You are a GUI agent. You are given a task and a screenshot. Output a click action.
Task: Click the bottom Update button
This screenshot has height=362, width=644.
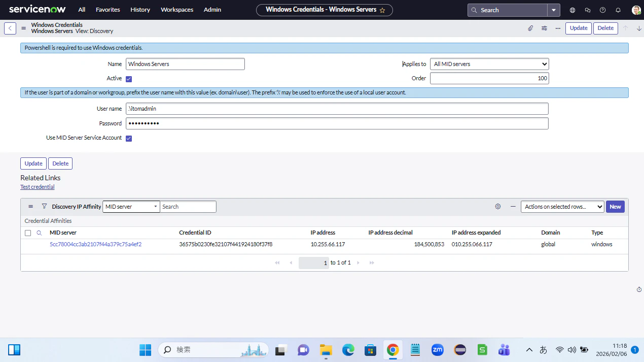[x=33, y=163]
